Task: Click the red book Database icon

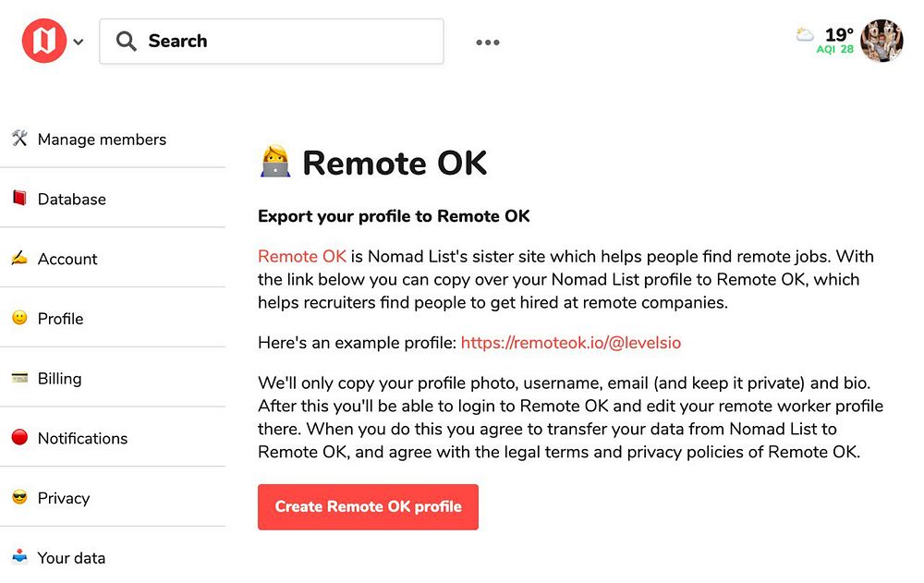Action: click(x=19, y=199)
